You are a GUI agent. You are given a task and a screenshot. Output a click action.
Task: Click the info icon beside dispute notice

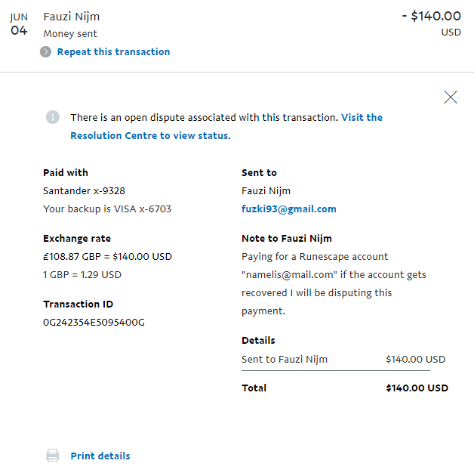52,117
